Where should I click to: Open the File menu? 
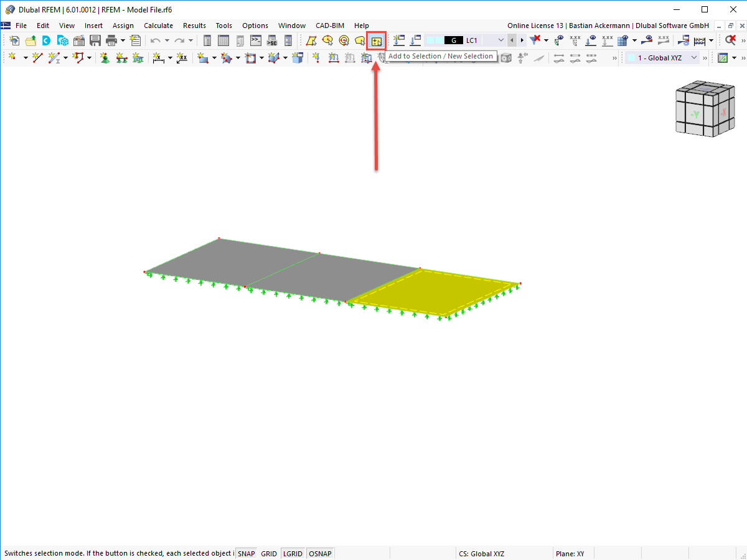point(21,26)
